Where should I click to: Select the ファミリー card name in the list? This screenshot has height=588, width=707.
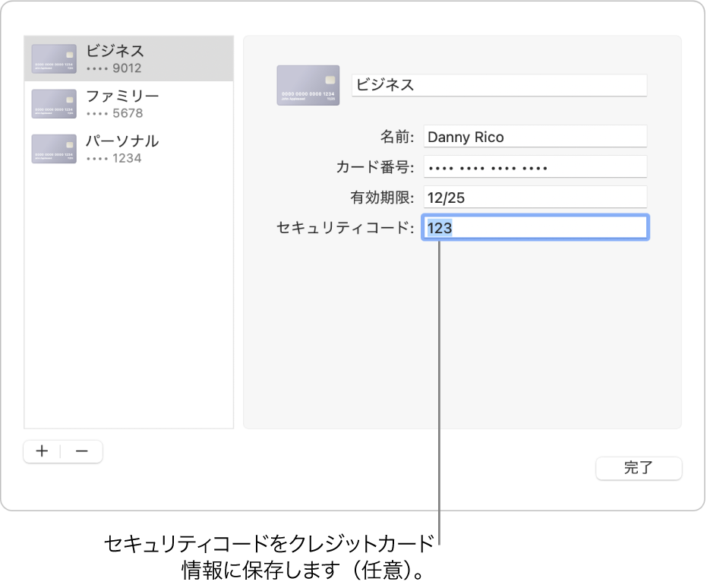[x=122, y=96]
